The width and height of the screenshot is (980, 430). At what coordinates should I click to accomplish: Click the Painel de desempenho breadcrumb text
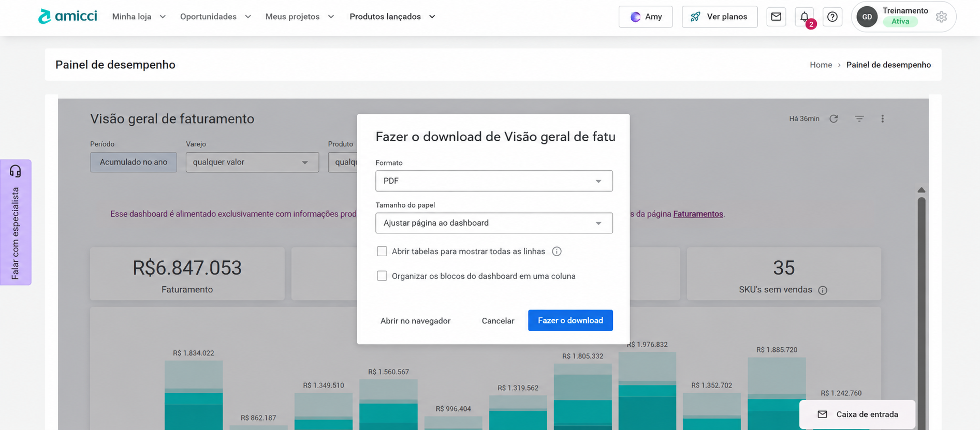coord(888,65)
